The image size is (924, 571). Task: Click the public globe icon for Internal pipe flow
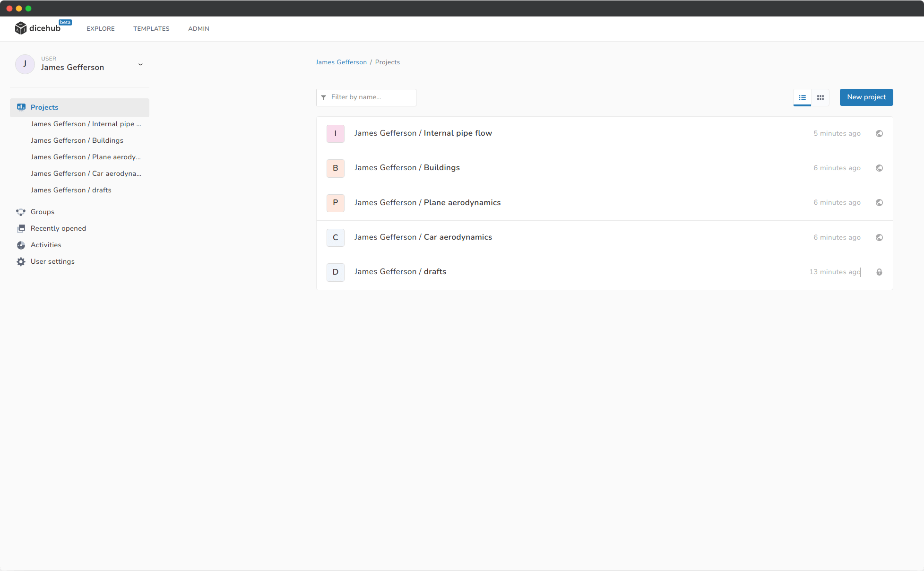click(879, 134)
